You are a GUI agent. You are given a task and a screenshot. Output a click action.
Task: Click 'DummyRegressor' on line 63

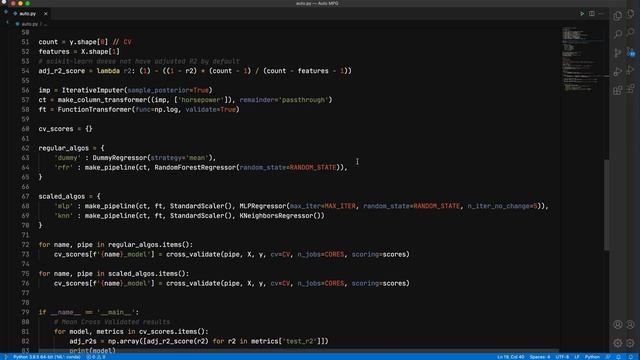click(x=120, y=158)
